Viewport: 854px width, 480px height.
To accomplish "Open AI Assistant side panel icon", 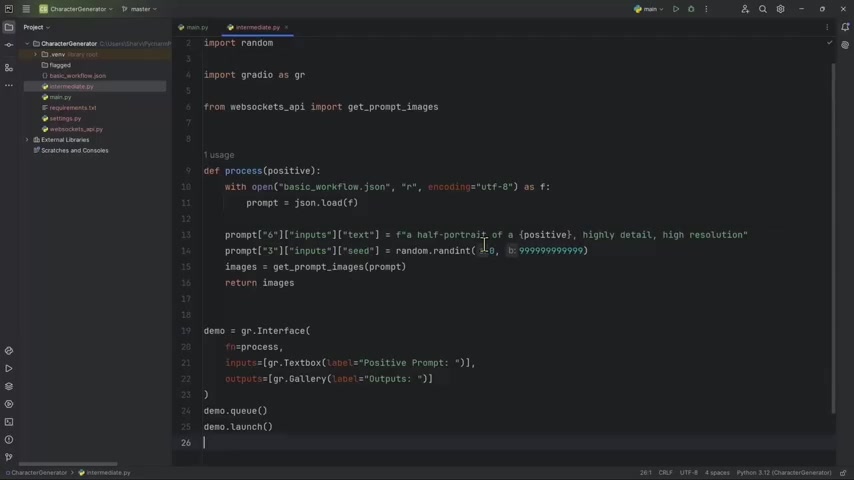I will coord(845,45).
